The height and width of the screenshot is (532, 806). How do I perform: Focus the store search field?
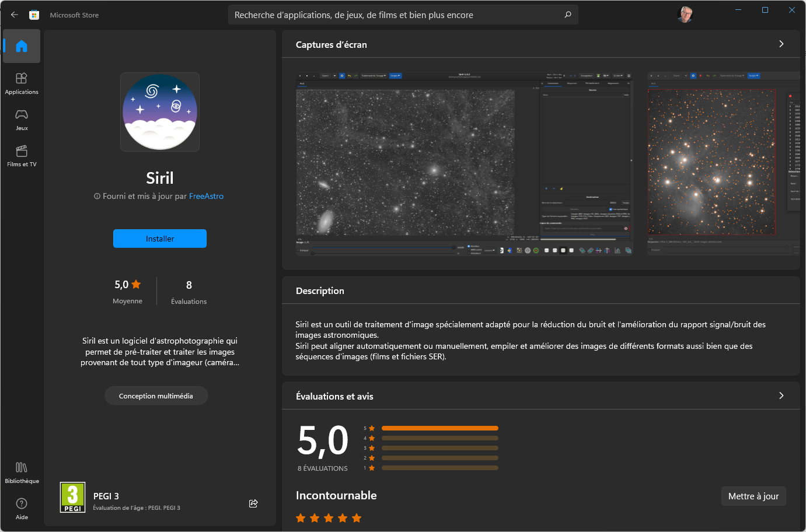click(403, 15)
